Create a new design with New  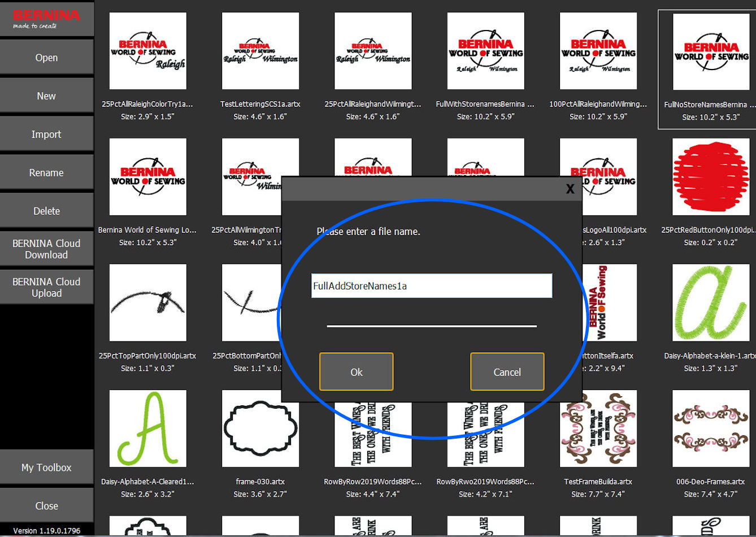click(x=46, y=96)
